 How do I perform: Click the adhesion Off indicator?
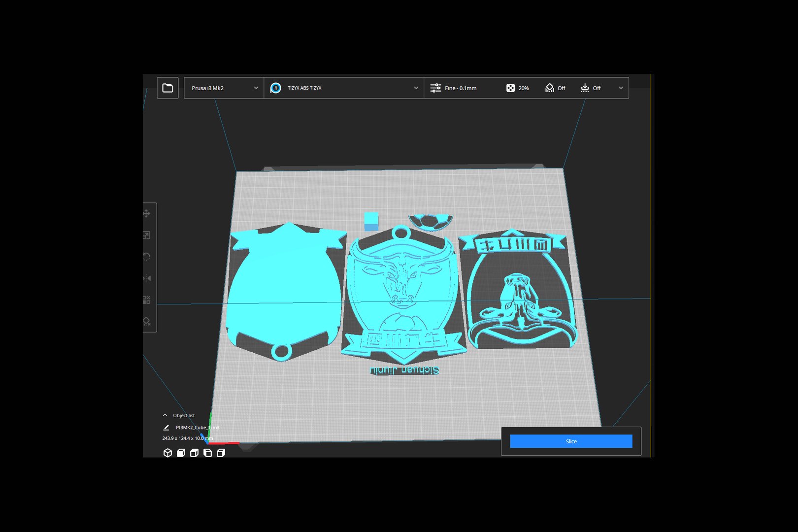pyautogui.click(x=591, y=88)
